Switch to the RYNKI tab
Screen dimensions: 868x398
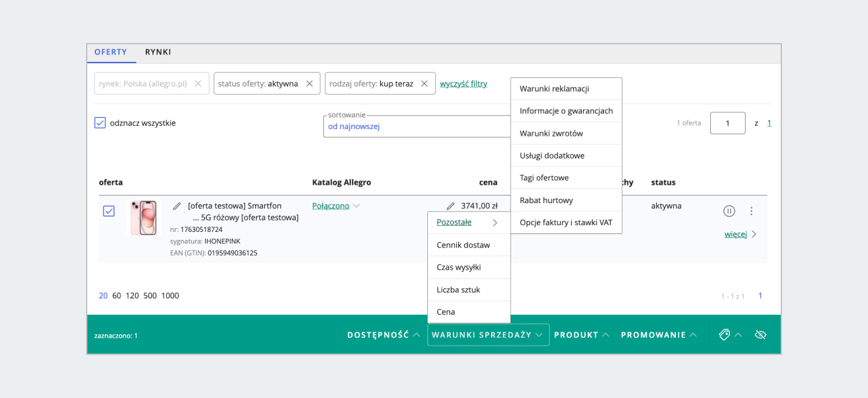(x=158, y=52)
